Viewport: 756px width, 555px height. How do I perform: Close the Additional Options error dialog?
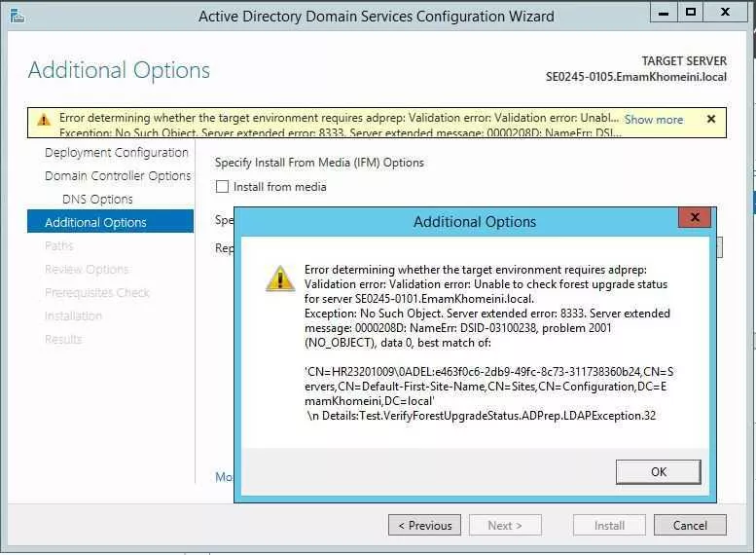(695, 218)
